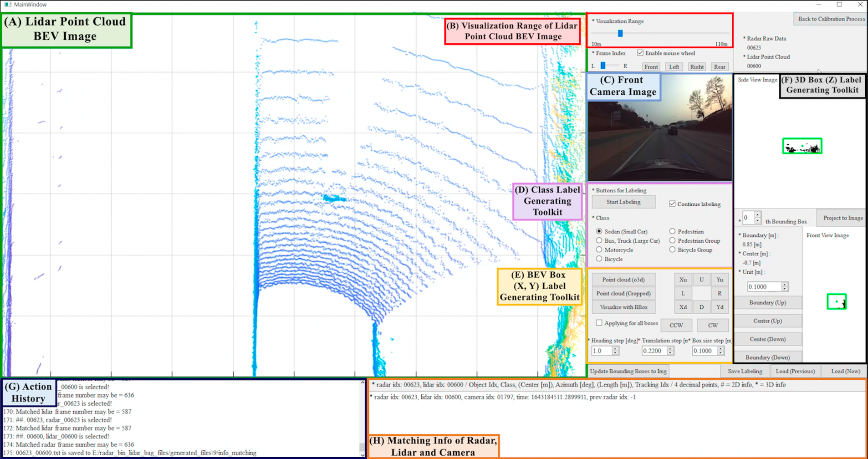868x459 pixels.
Task: Click the Xd box adjust button
Action: [683, 307]
